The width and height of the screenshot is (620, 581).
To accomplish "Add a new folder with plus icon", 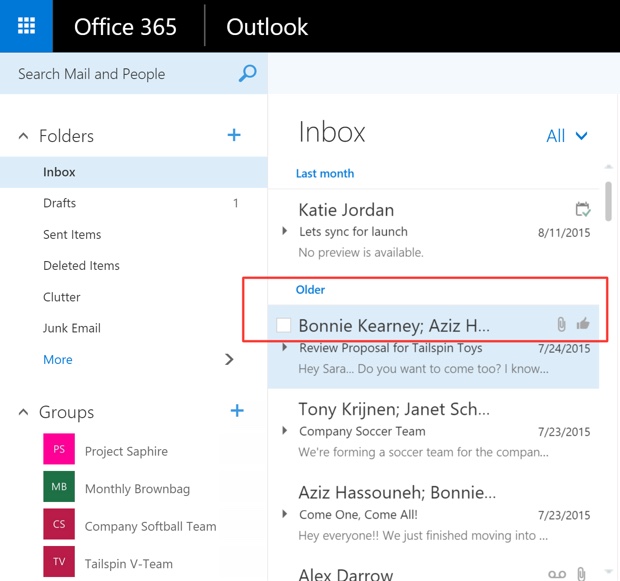I will click(234, 135).
